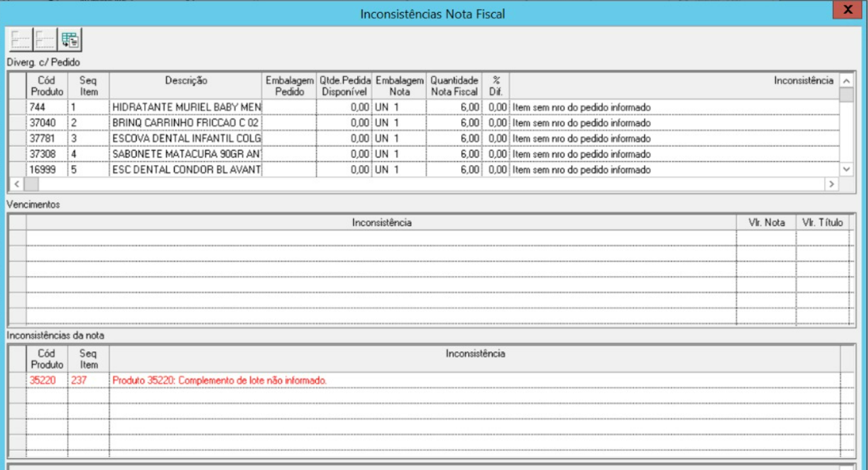Click Seq Item header in Inconsistências da nota
868x470 pixels.
click(89, 358)
